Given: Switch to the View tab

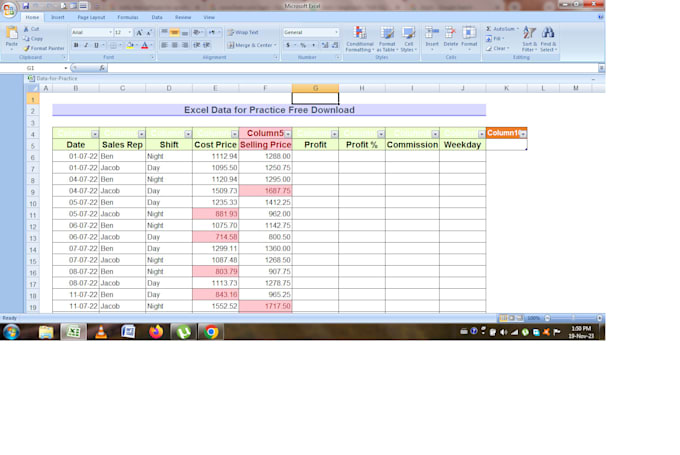Looking at the screenshot, I should coord(209,17).
